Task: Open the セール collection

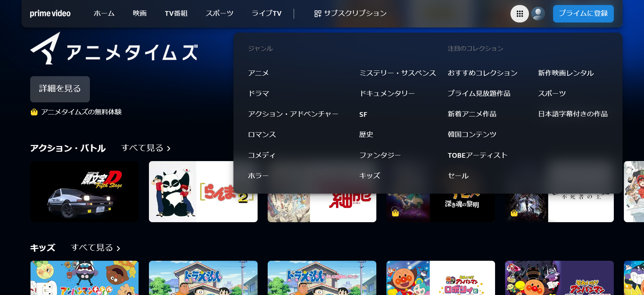Action: tap(458, 176)
